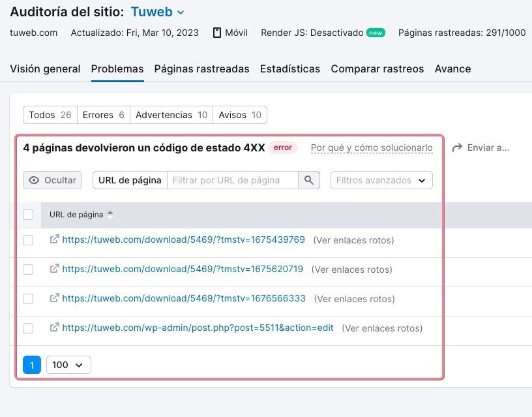The height and width of the screenshot is (417, 532).
Task: Click the search magnifier icon button
Action: pyautogui.click(x=309, y=180)
